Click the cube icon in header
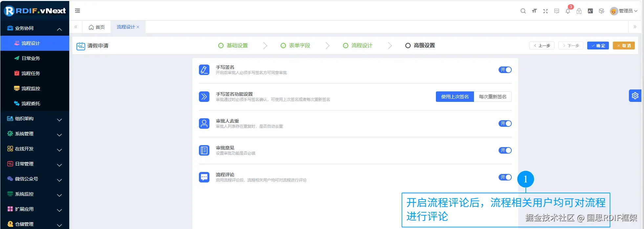The image size is (644, 229). click(601, 11)
